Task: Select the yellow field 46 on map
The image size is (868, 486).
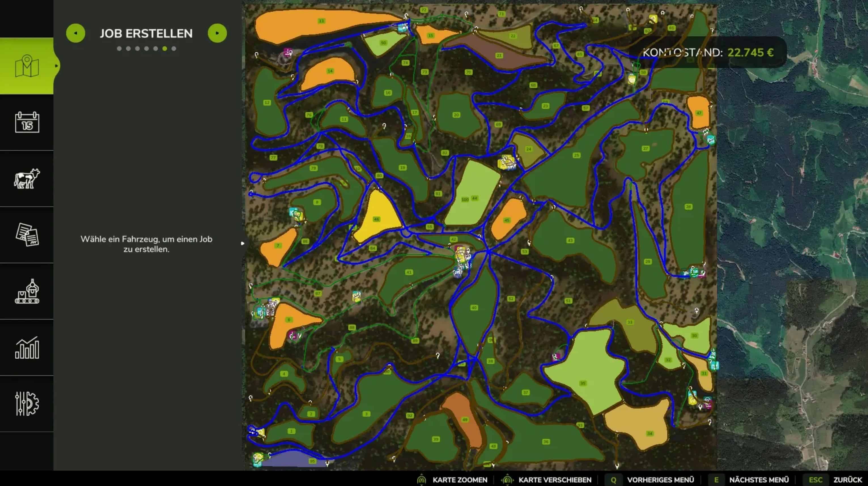Action: click(x=376, y=219)
